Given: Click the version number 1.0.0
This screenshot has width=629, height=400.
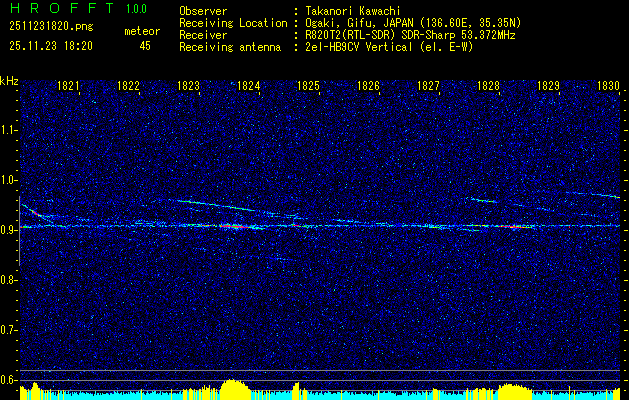Looking at the screenshot, I should [136, 8].
